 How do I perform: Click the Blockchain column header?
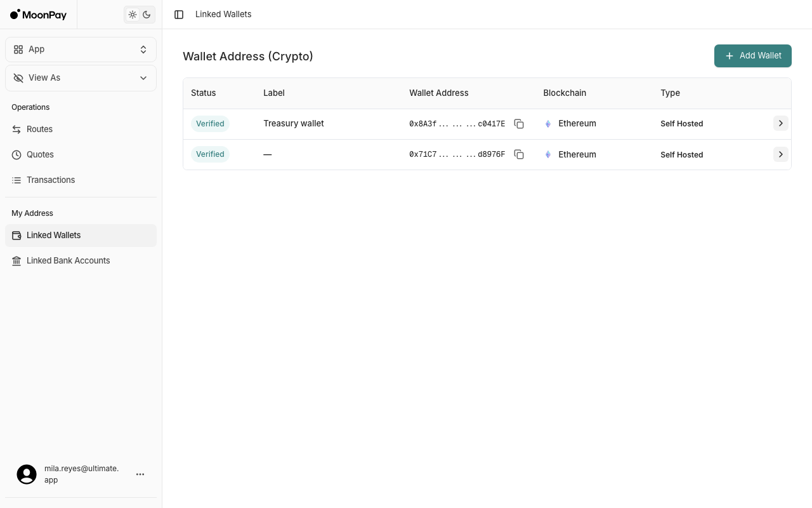(x=565, y=93)
